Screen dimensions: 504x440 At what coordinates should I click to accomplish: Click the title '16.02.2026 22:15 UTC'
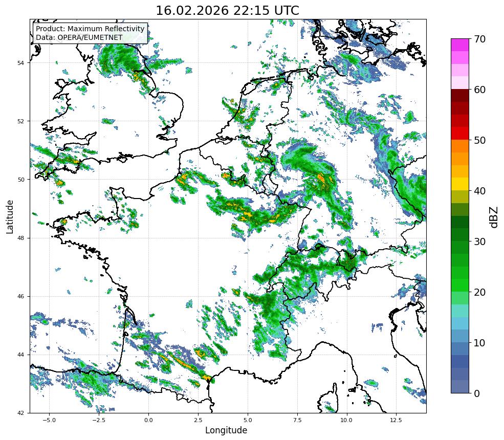(x=227, y=10)
